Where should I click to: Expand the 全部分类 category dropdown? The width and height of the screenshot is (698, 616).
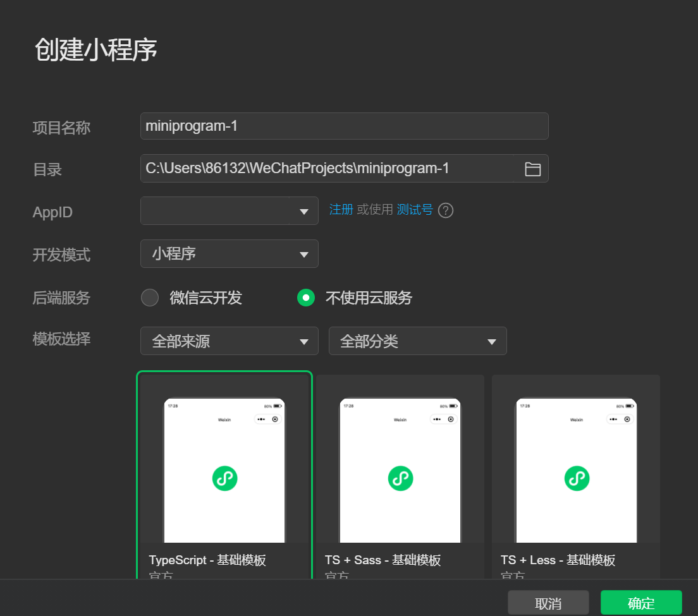(x=417, y=341)
